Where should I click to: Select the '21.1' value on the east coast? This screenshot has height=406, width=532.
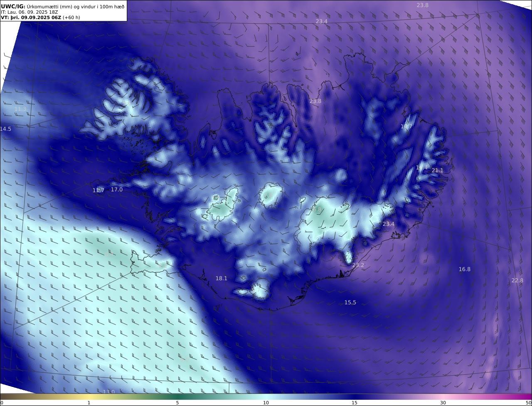(x=438, y=171)
